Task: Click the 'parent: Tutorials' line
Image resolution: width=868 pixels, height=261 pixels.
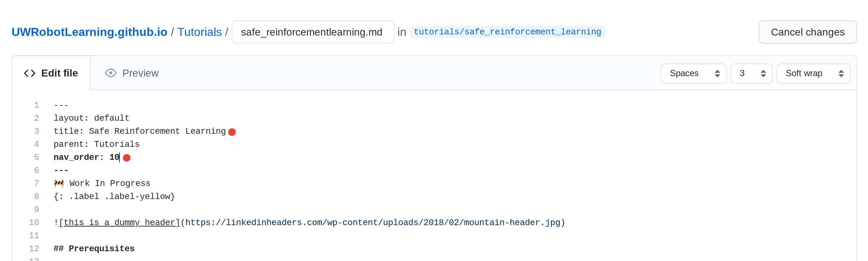Action: click(x=97, y=144)
